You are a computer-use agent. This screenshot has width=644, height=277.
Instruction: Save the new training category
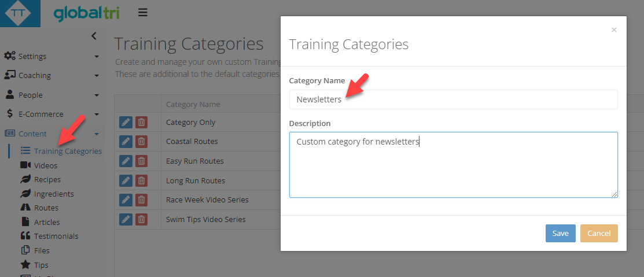[560, 233]
